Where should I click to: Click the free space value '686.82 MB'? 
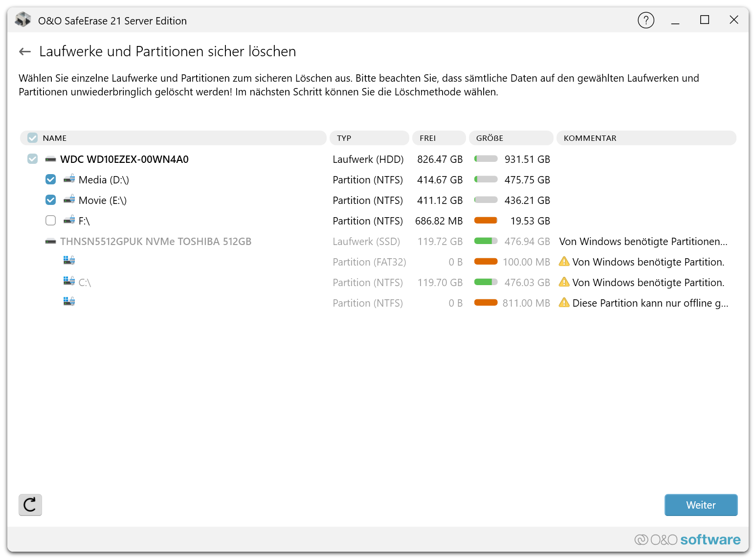439,221
